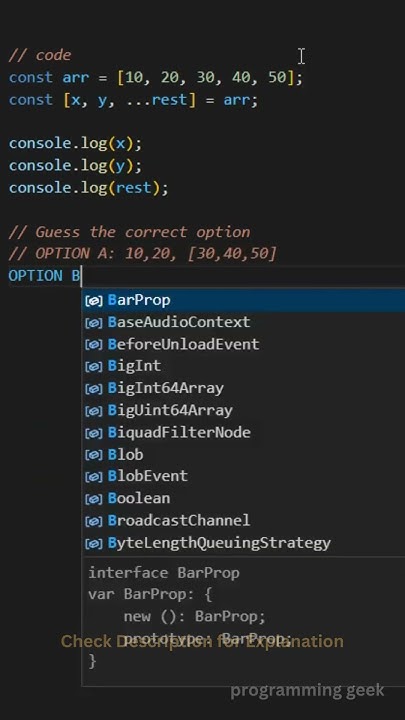Click the icon beside BigInt64Array suggestion
The width and height of the screenshot is (405, 720).
tap(94, 388)
